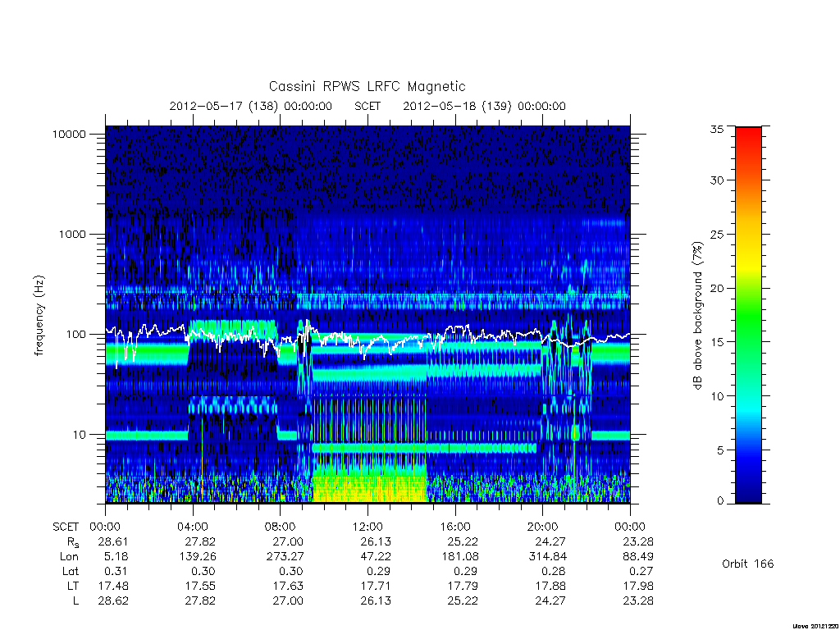Image resolution: width=840 pixels, height=630 pixels.
Task: Click the 'Rs' row label
Action: coord(72,542)
